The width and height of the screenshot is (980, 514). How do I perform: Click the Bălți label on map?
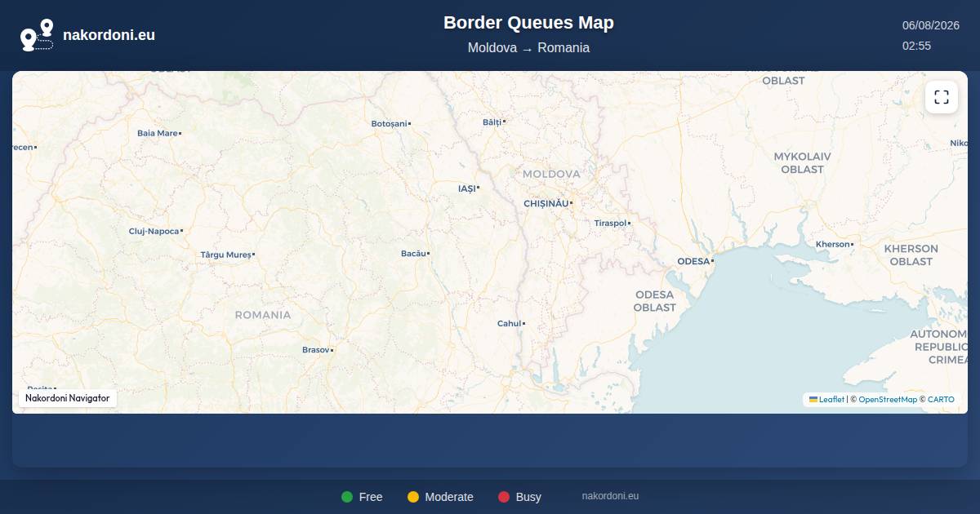[492, 122]
